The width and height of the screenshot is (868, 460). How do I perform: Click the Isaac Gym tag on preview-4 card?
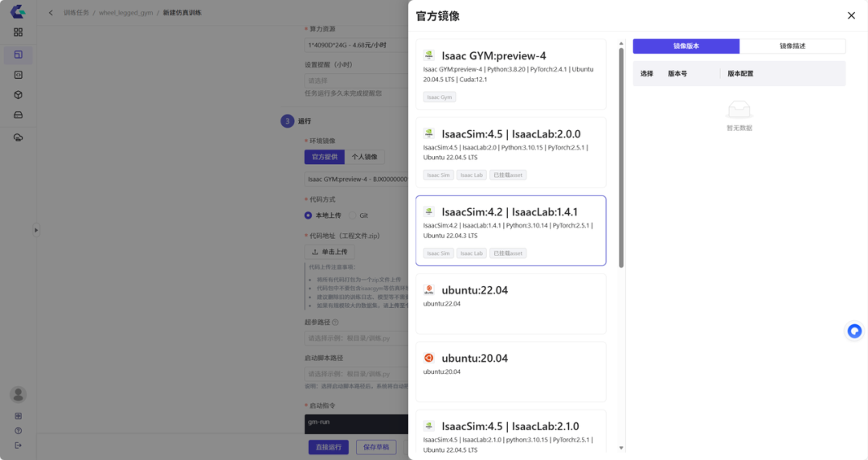[x=440, y=97]
